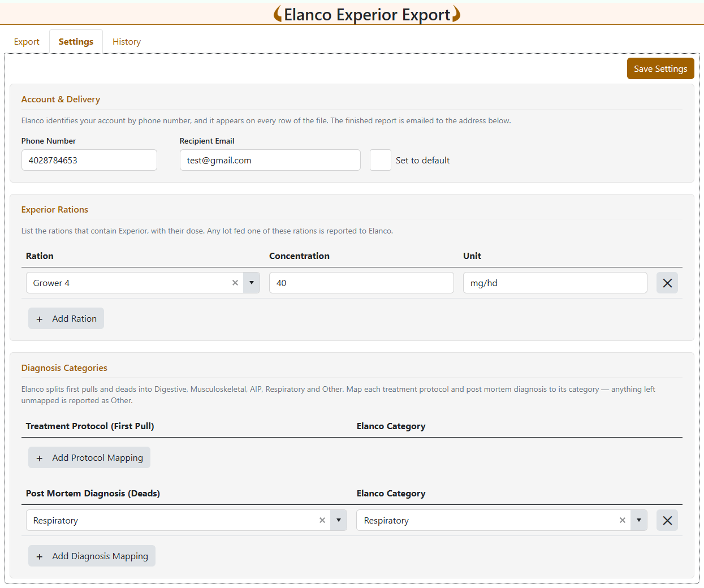
Task: Focus the Phone Number input field
Action: point(89,160)
